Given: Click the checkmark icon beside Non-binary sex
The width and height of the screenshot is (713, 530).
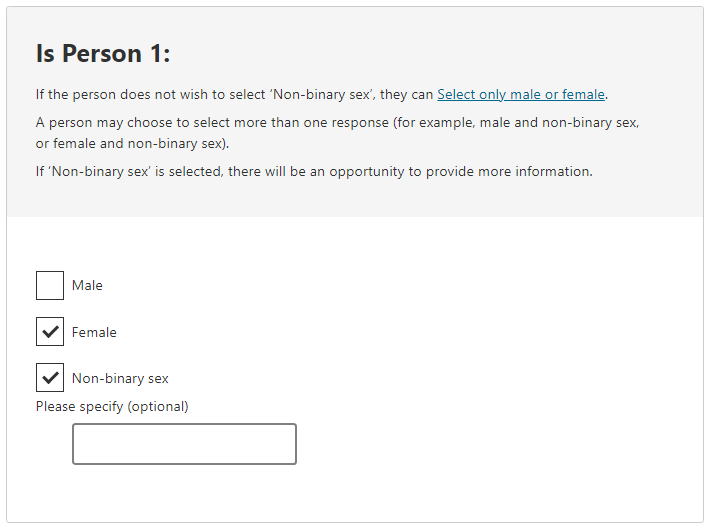Looking at the screenshot, I should 50,378.
